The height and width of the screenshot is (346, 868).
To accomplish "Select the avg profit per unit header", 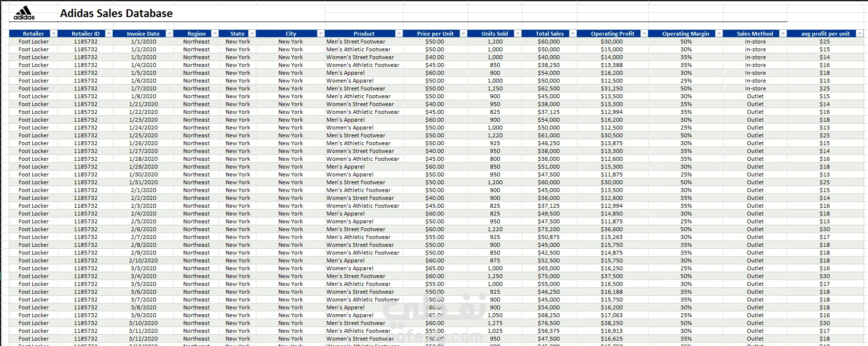I will 826,34.
